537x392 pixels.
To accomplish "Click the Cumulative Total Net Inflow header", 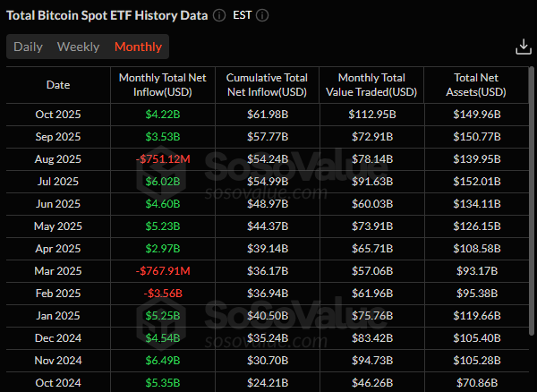I will (266, 85).
